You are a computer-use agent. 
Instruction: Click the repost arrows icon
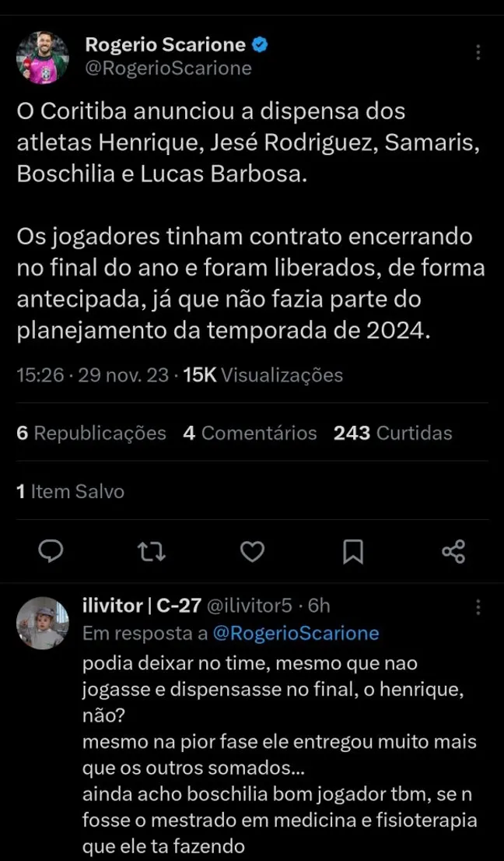(151, 552)
